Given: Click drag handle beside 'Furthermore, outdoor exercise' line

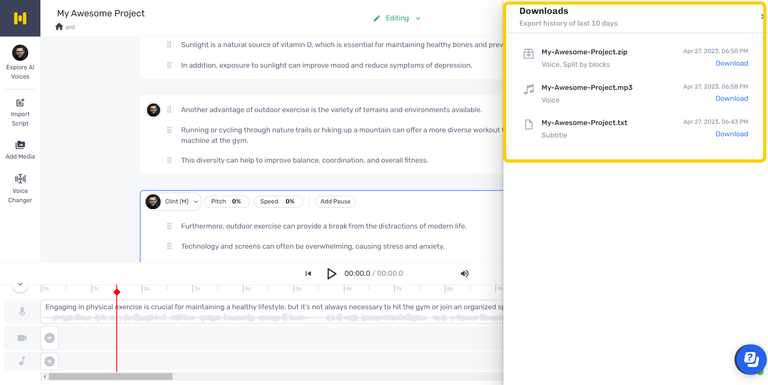Looking at the screenshot, I should [x=169, y=226].
